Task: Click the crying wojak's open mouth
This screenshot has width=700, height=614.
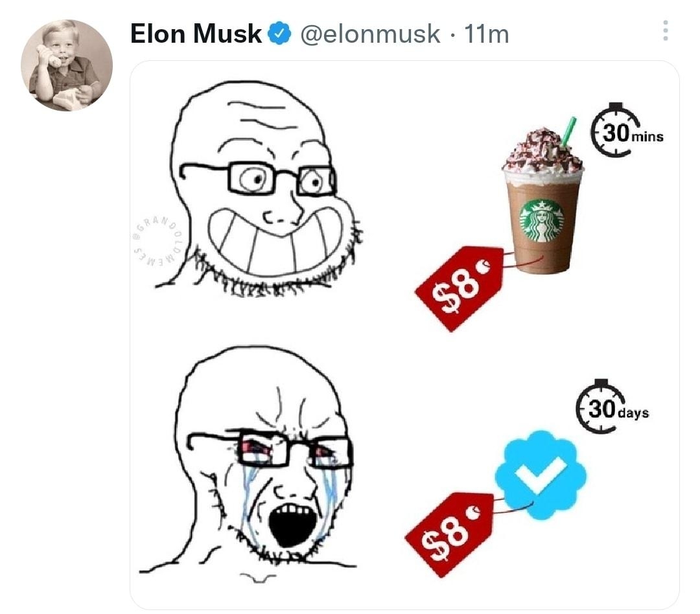Action: pos(294,525)
